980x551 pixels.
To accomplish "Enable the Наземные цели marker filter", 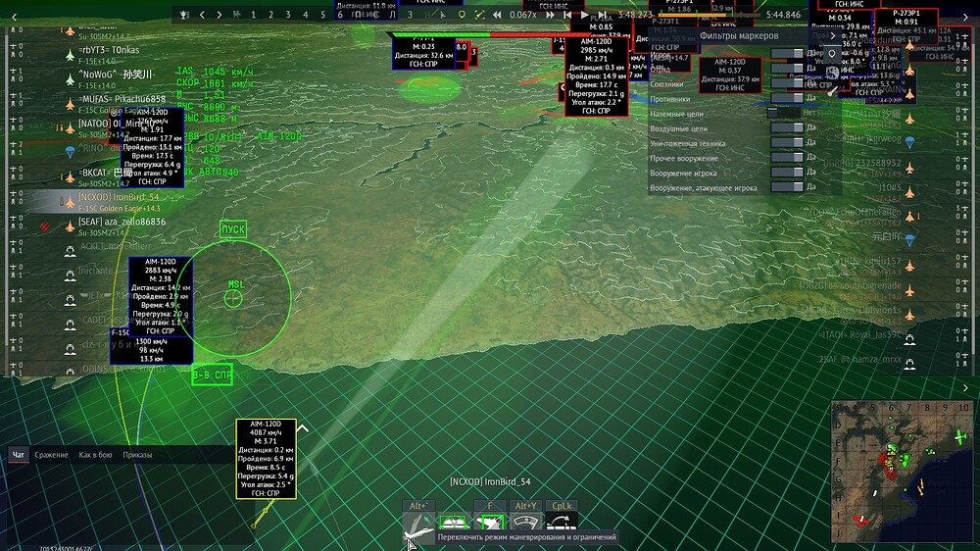I will point(784,113).
